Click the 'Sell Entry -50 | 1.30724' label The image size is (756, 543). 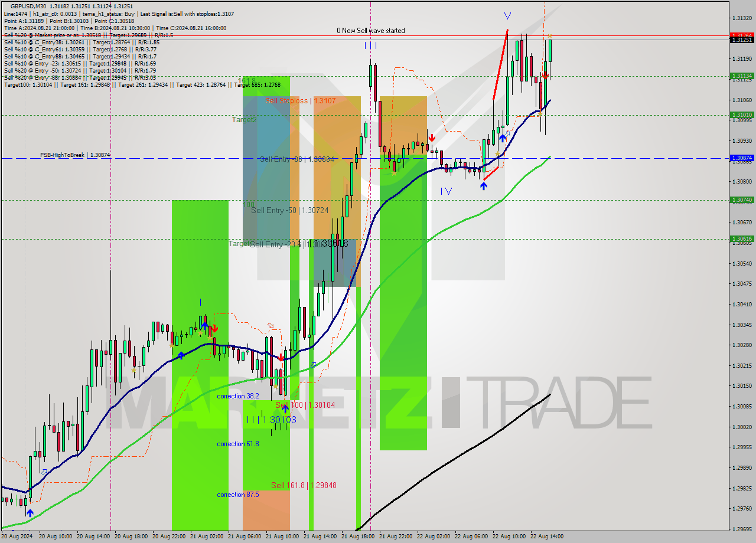tap(290, 210)
